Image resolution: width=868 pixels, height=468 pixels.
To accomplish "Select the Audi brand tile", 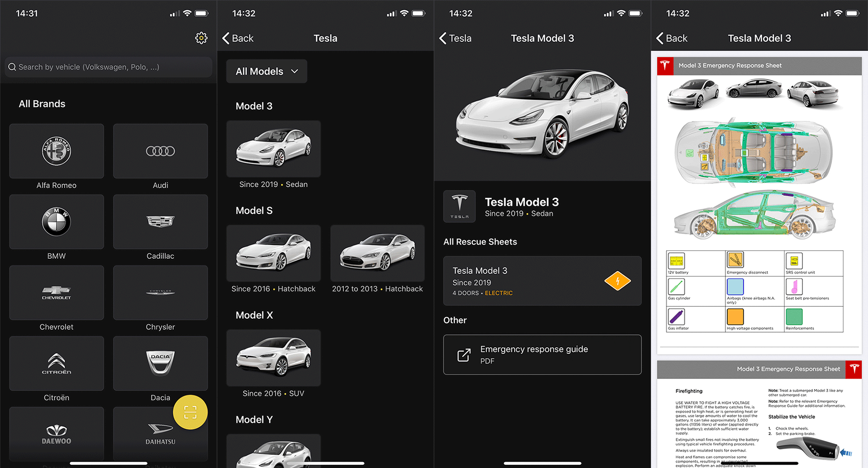I will [x=160, y=151].
